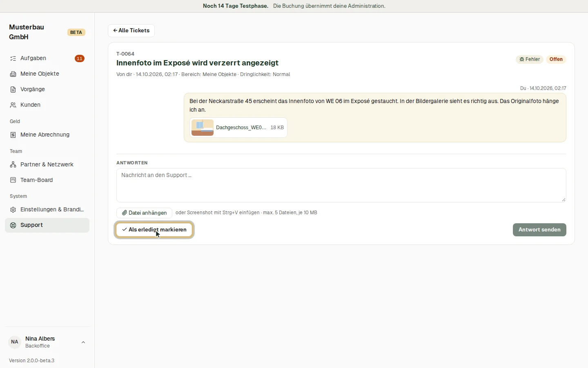Click the Offen status tag
The height and width of the screenshot is (368, 588).
pos(556,59)
